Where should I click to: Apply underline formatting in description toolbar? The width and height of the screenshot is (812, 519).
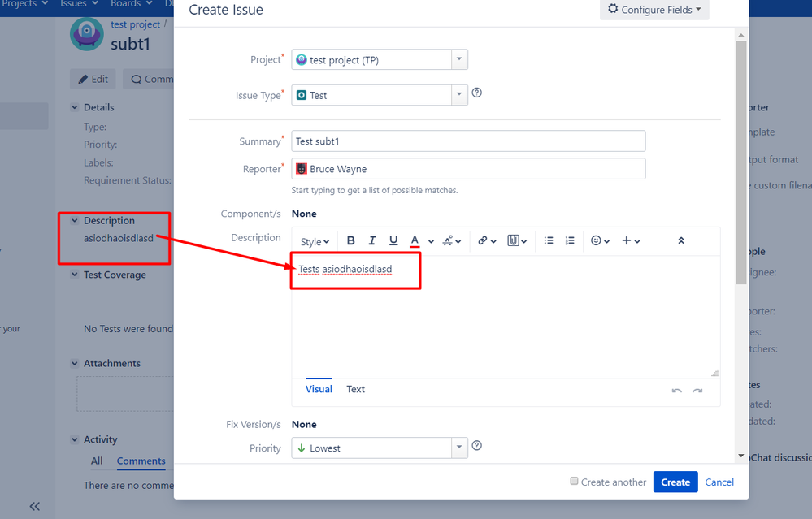click(x=393, y=240)
